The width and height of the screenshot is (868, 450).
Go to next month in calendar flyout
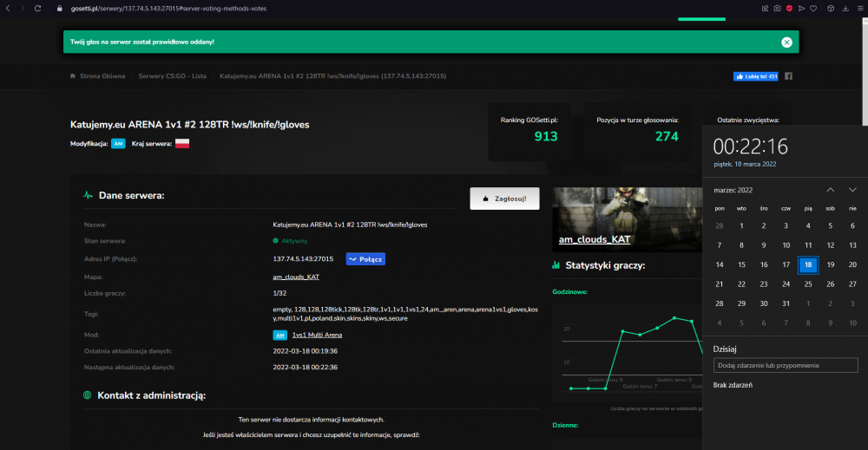[x=852, y=190]
